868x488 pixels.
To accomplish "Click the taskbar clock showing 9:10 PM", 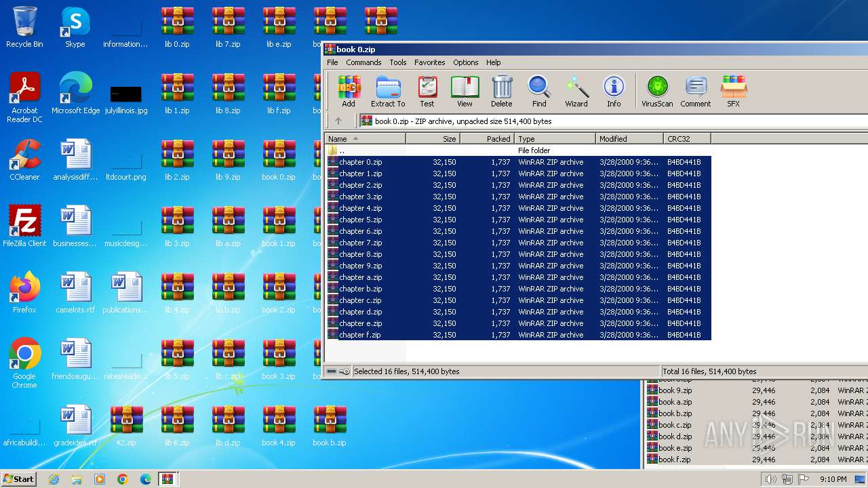I will pos(833,479).
